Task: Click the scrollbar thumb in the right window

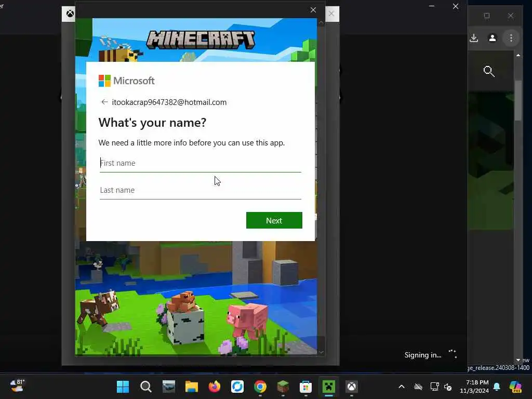Action: click(518, 100)
